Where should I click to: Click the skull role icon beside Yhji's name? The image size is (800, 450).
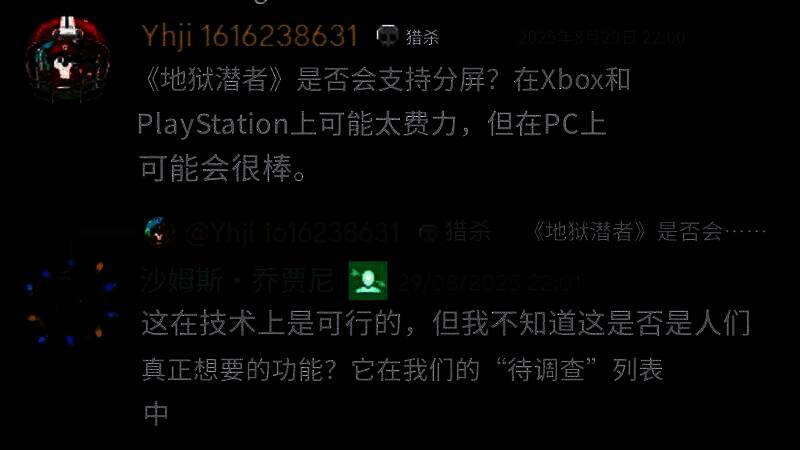387,36
